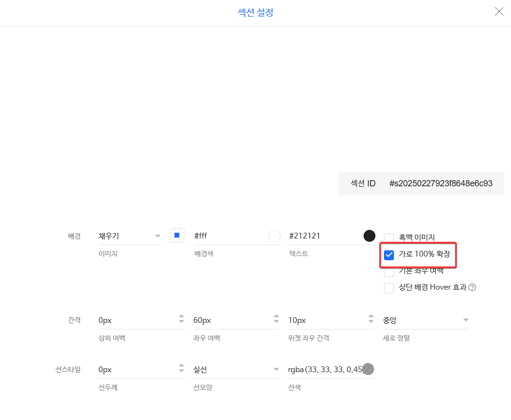The width and height of the screenshot is (511, 420).
Task: Open the background image position grid icon
Action: click(x=177, y=235)
